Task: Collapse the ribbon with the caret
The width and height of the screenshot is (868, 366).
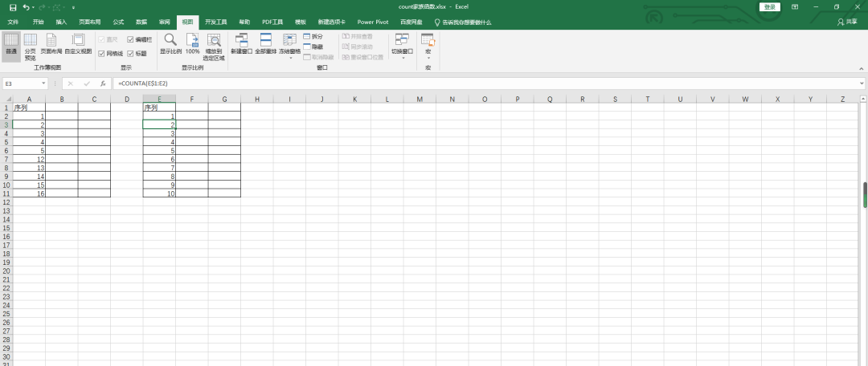Action: click(861, 67)
